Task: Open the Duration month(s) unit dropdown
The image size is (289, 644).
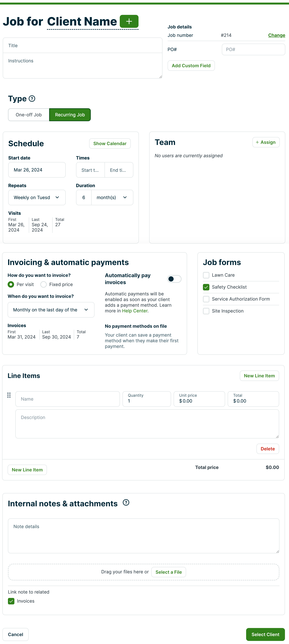Action: point(112,197)
